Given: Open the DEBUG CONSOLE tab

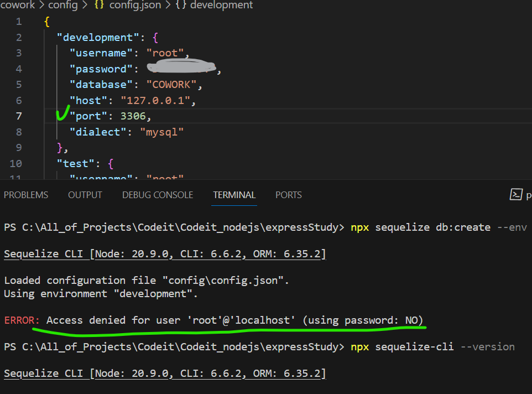Looking at the screenshot, I should click(x=158, y=195).
